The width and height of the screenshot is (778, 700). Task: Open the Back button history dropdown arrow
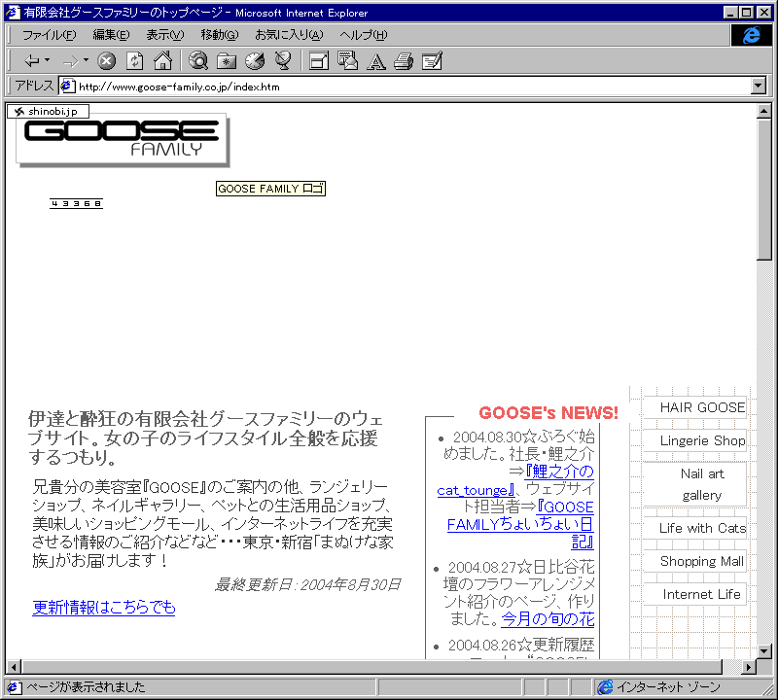47,60
